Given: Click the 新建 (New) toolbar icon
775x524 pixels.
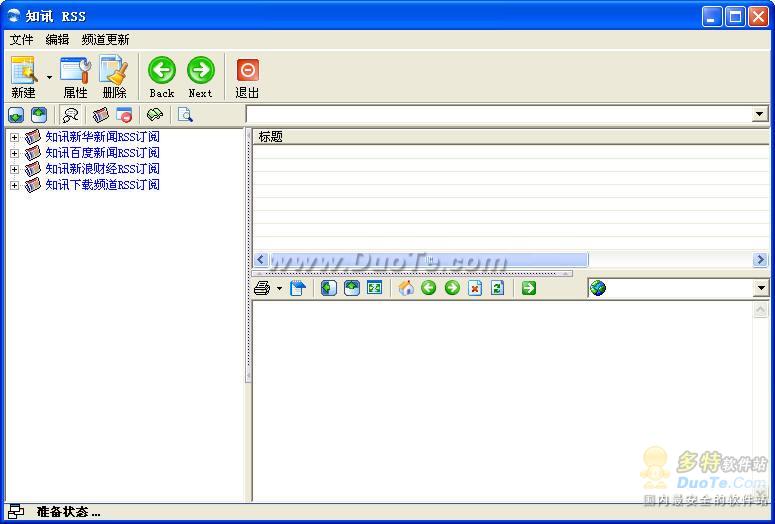Looking at the screenshot, I should [x=24, y=77].
